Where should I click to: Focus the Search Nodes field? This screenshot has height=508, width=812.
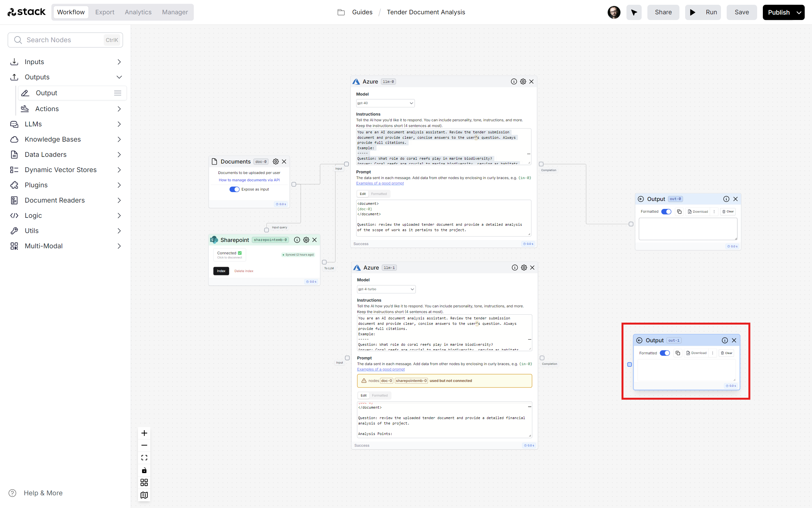coord(65,40)
